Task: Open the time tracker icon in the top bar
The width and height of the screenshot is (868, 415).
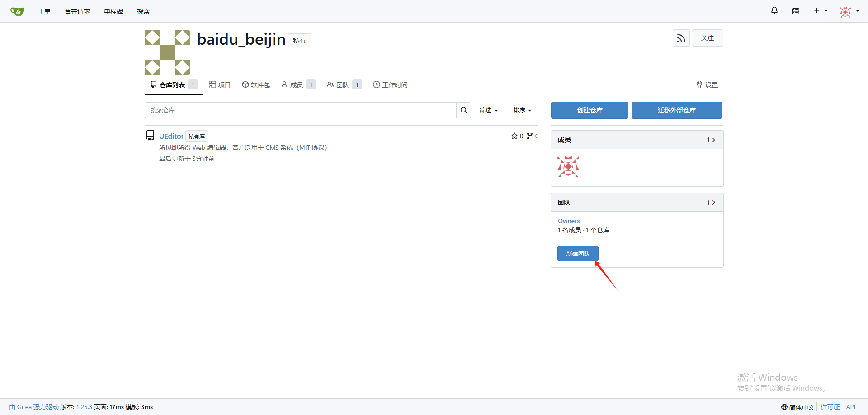Action: (x=796, y=11)
